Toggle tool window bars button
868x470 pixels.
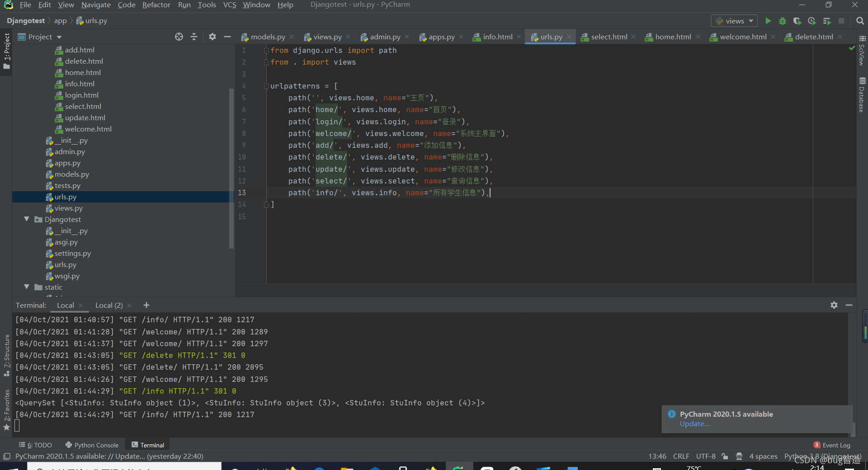pyautogui.click(x=6, y=456)
